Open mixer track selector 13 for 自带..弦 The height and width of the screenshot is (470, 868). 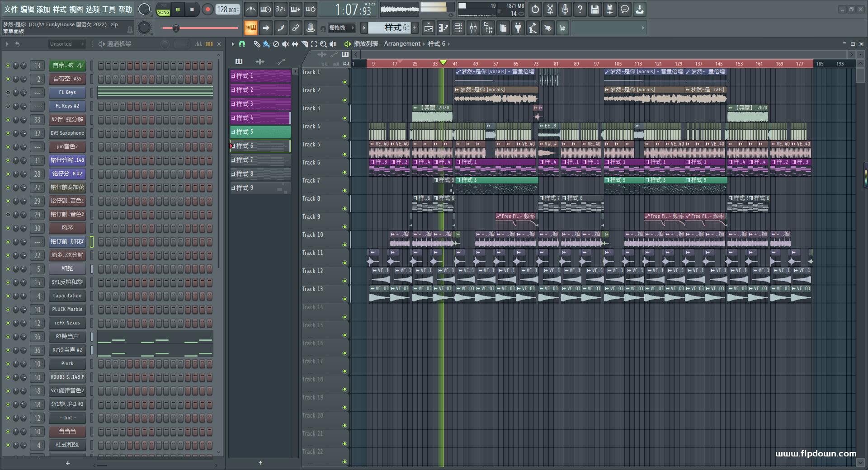click(38, 66)
